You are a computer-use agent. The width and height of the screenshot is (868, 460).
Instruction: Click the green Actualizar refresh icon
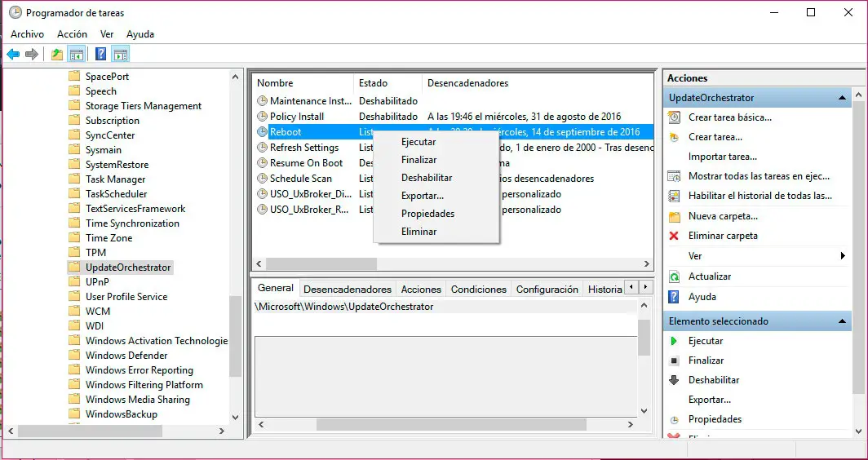coord(674,276)
